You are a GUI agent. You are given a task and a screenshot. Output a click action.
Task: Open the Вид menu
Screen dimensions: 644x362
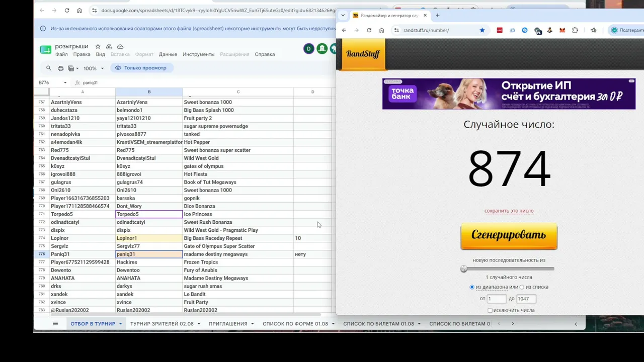tap(100, 54)
